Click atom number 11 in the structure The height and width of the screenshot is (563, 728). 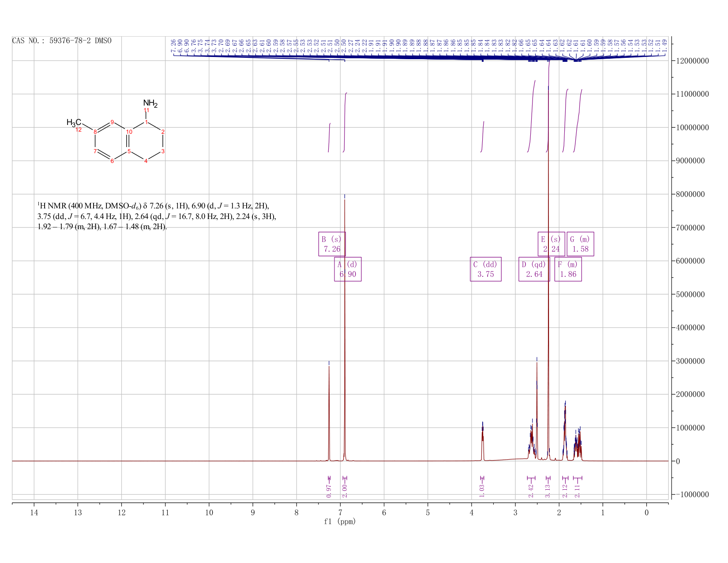(147, 110)
